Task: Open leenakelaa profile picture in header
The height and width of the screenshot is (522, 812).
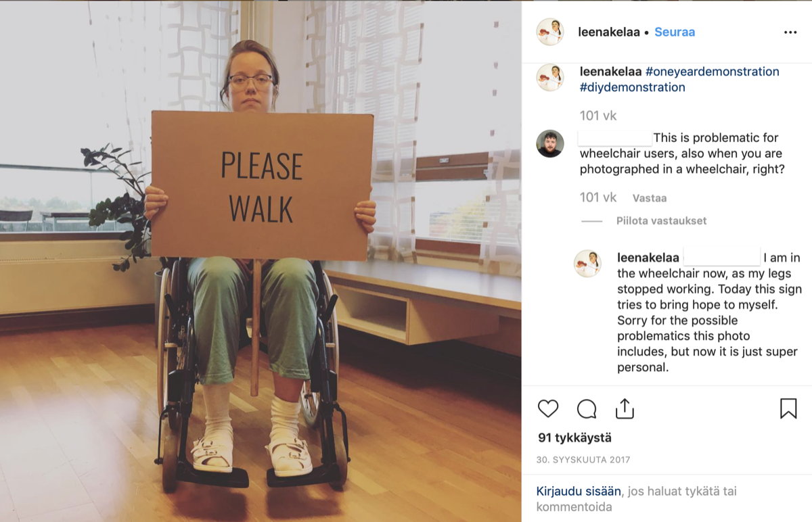Action: [x=550, y=32]
